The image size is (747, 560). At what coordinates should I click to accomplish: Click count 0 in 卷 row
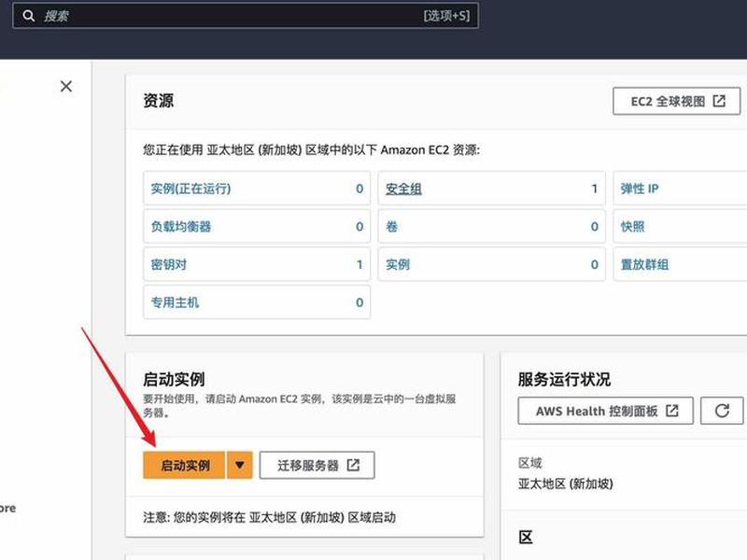pyautogui.click(x=595, y=227)
